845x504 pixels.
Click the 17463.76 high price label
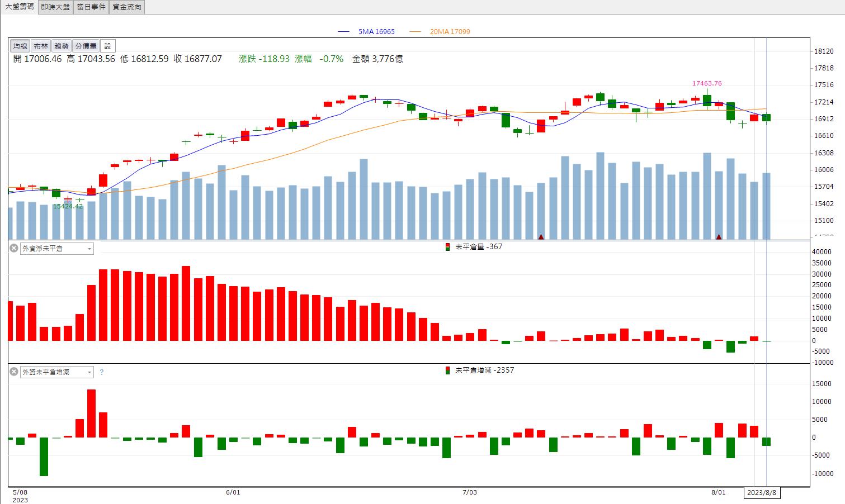707,83
